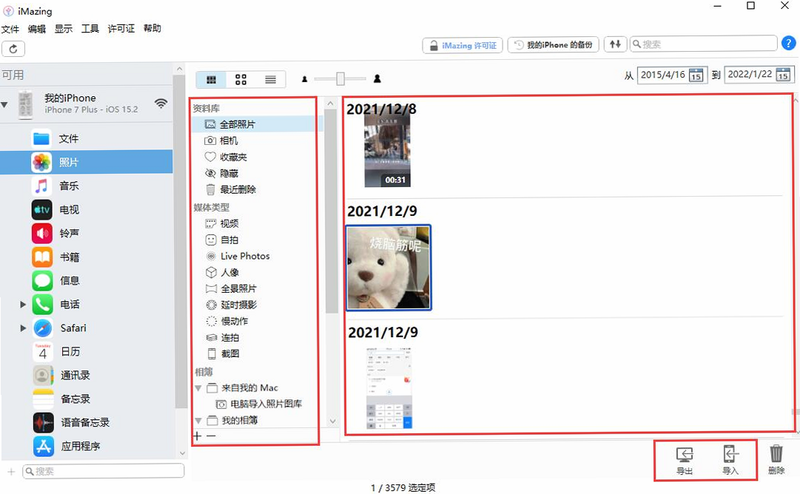Click the sidebar bottom search field
The image size is (800, 494).
coord(104,471)
